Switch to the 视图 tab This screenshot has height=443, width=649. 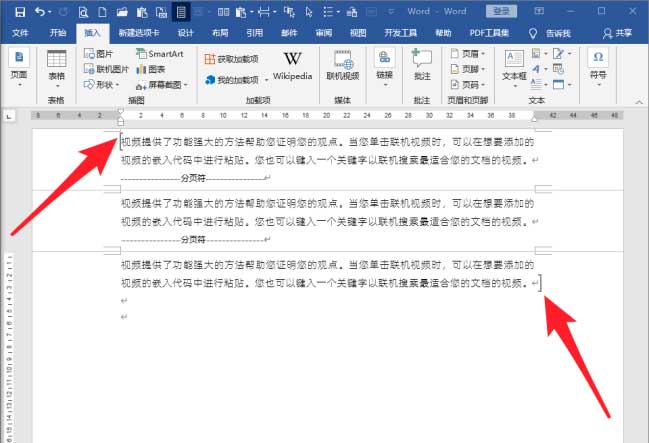point(358,33)
